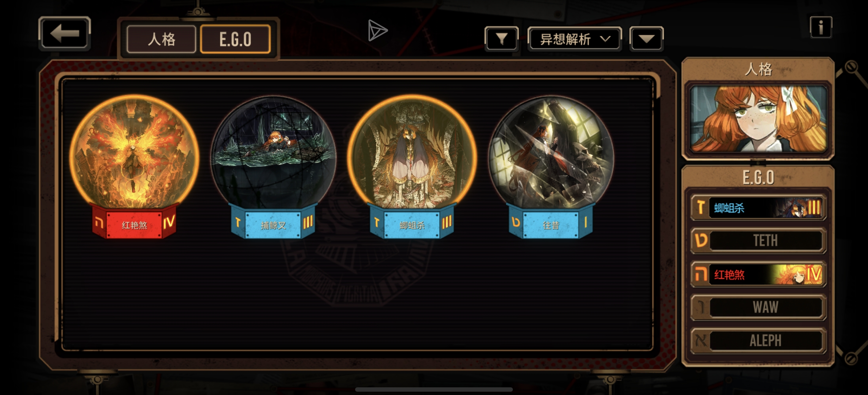Open the 异想解析 sort dropdown
The image size is (868, 395).
coord(575,39)
